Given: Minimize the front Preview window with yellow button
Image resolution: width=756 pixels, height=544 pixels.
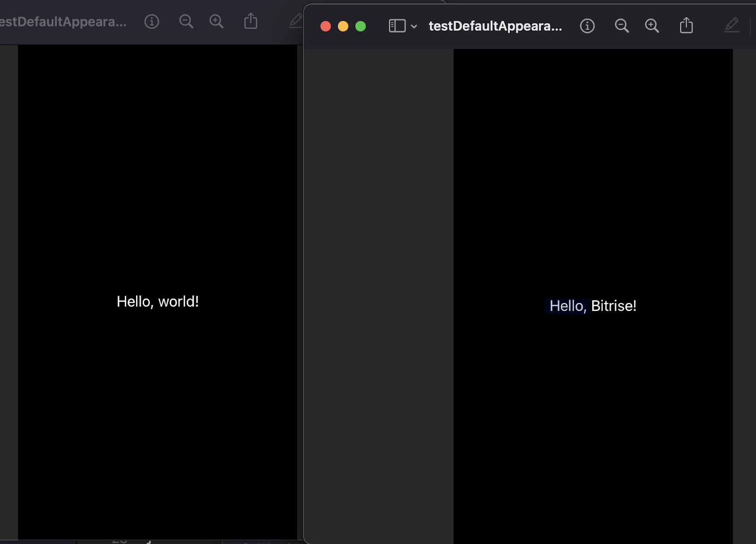Looking at the screenshot, I should tap(343, 26).
